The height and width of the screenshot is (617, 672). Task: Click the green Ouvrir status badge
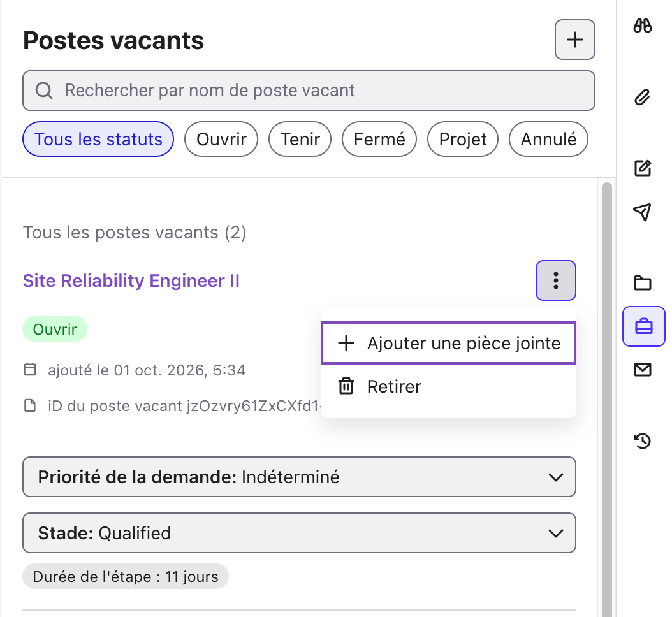55,329
